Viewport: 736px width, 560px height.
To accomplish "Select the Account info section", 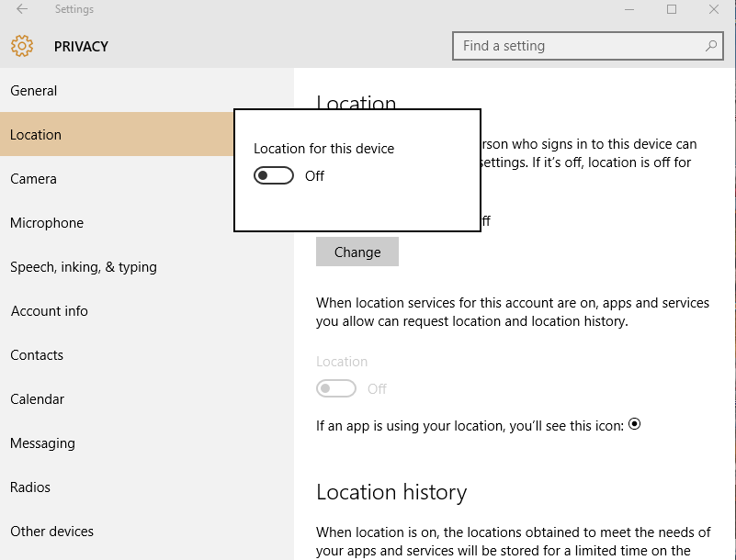I will click(50, 310).
